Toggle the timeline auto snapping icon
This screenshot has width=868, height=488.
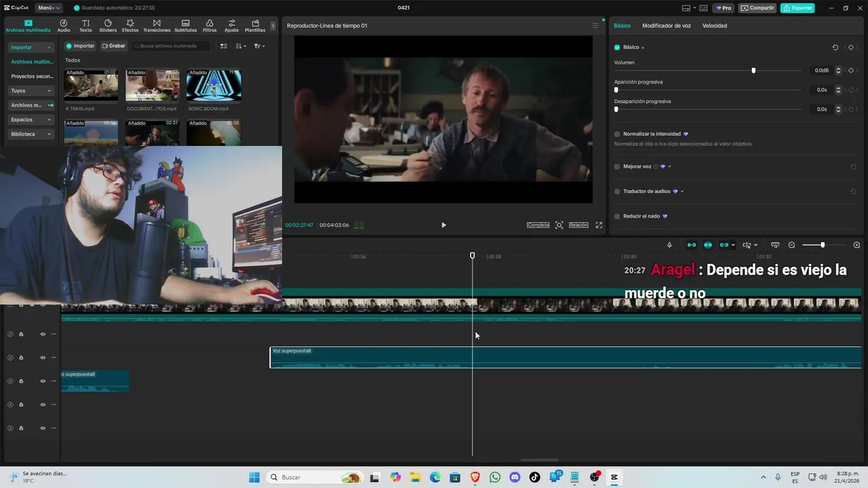pos(708,245)
